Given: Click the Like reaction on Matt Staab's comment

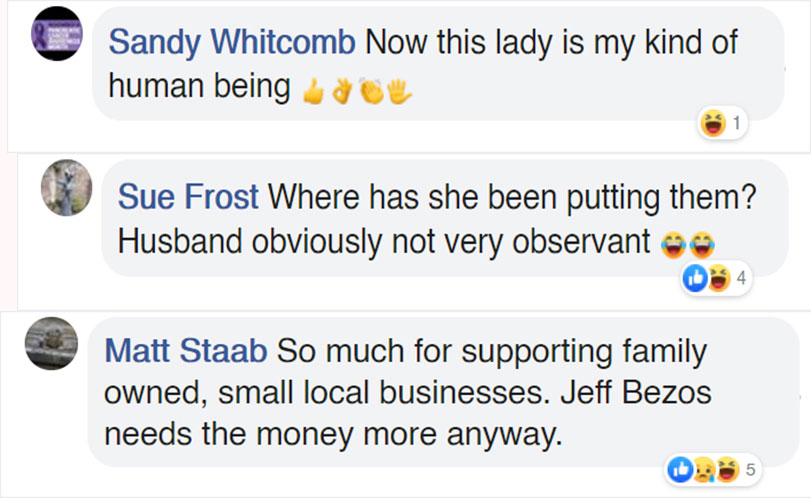Looking at the screenshot, I should click(679, 468).
